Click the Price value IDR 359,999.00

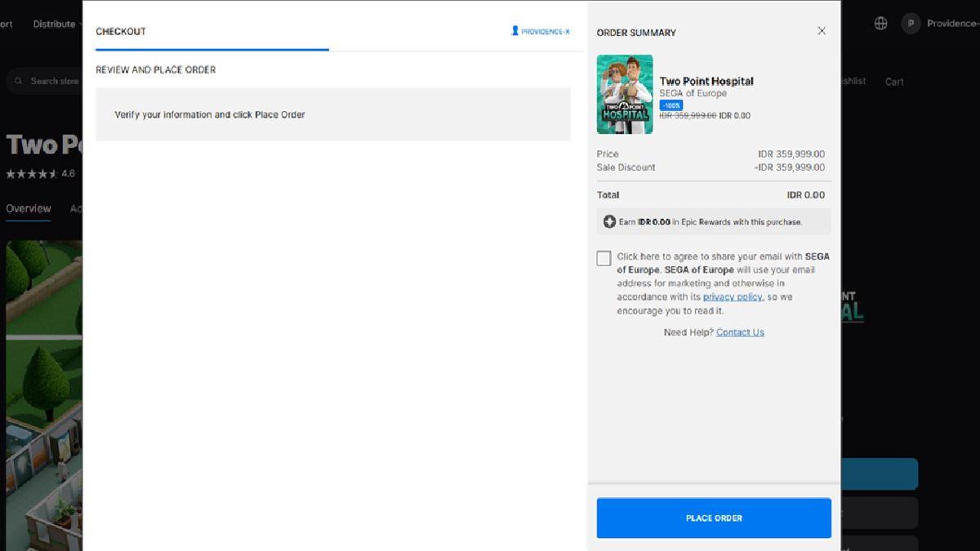click(791, 154)
